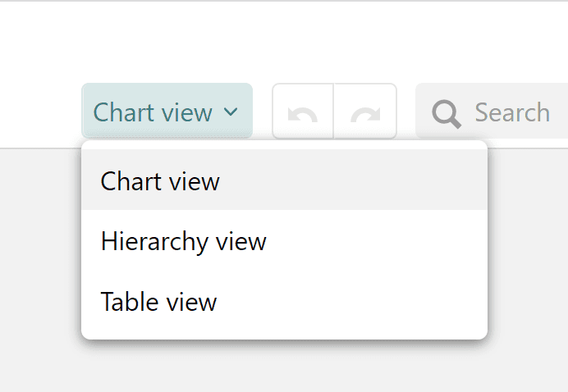Viewport: 568px width, 392px height.
Task: Click the chevron on Chart view button
Action: point(231,112)
